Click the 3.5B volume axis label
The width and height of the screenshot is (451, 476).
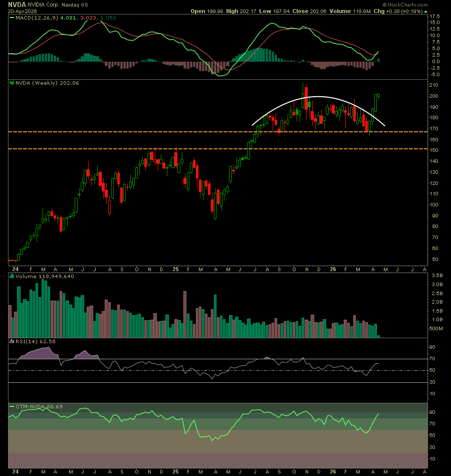[437, 276]
